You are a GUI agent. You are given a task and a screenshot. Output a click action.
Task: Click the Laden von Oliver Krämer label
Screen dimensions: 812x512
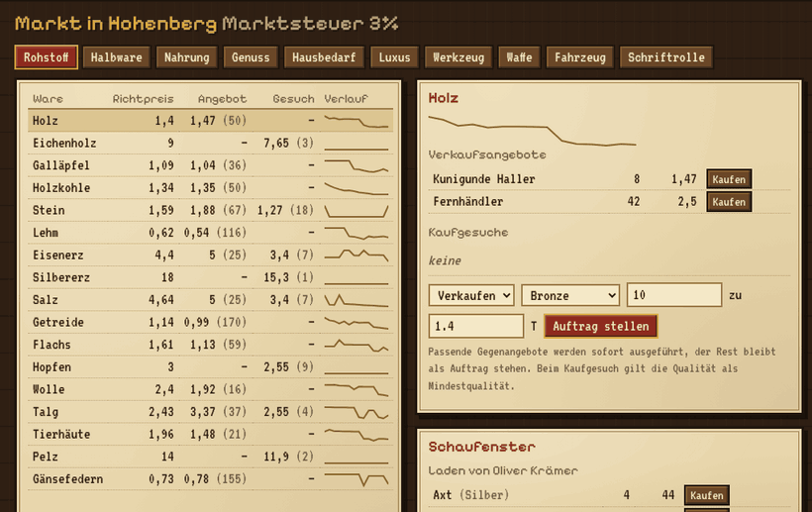point(503,470)
